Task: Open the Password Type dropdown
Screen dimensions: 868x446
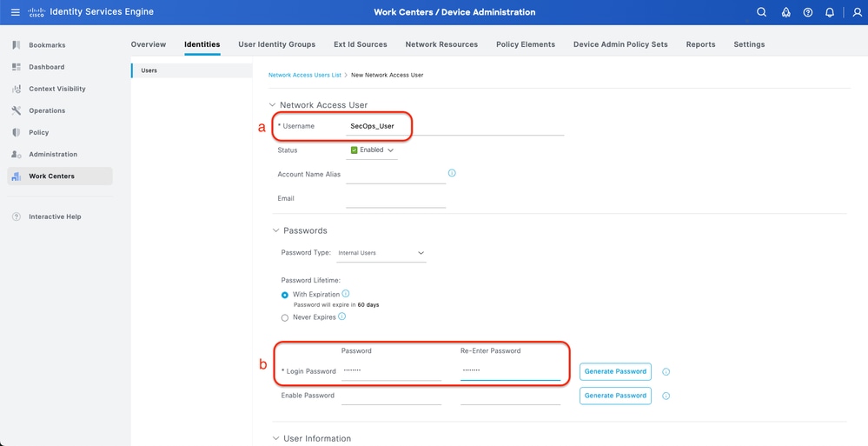Action: pos(381,253)
